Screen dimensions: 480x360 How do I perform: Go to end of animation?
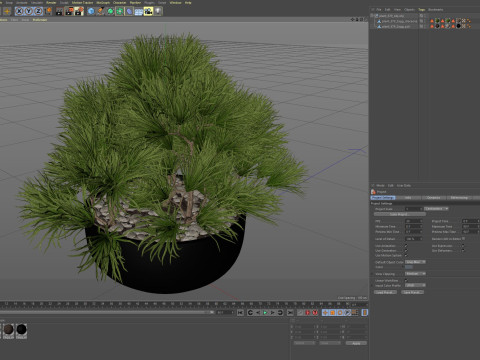[290, 312]
